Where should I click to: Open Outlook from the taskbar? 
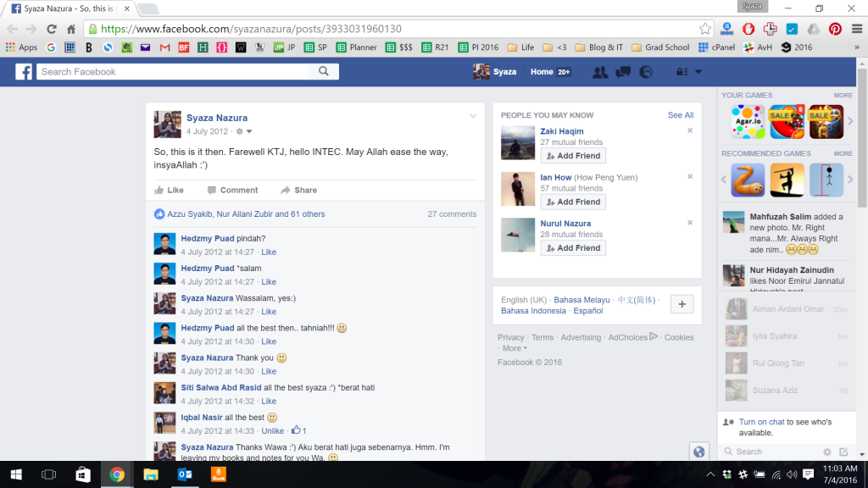185,474
